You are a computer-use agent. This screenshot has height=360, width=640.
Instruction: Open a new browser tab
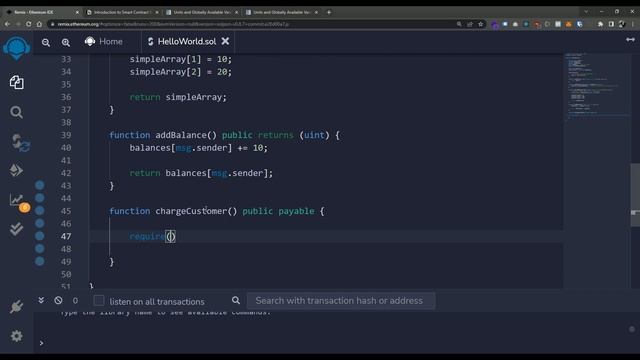pyautogui.click(x=329, y=12)
